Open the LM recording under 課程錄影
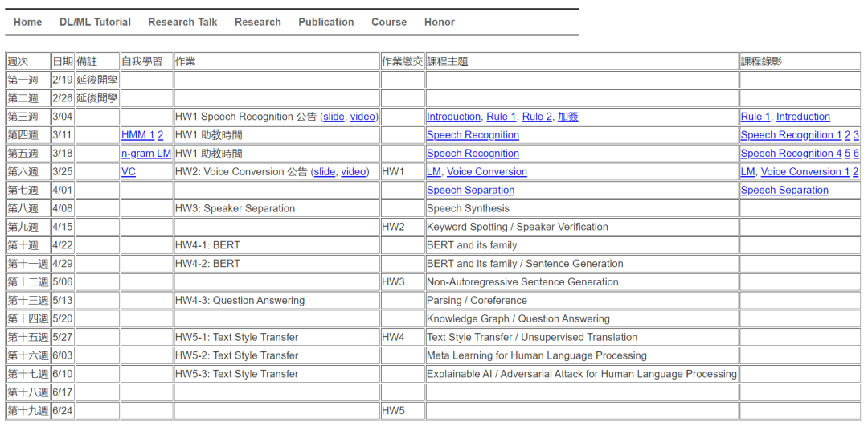 [x=748, y=172]
